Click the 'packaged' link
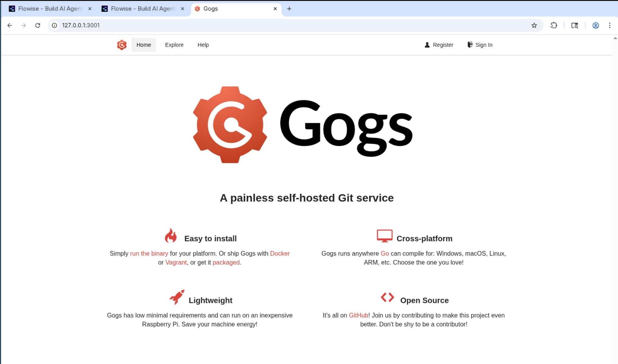This screenshot has width=618, height=364. [226, 263]
